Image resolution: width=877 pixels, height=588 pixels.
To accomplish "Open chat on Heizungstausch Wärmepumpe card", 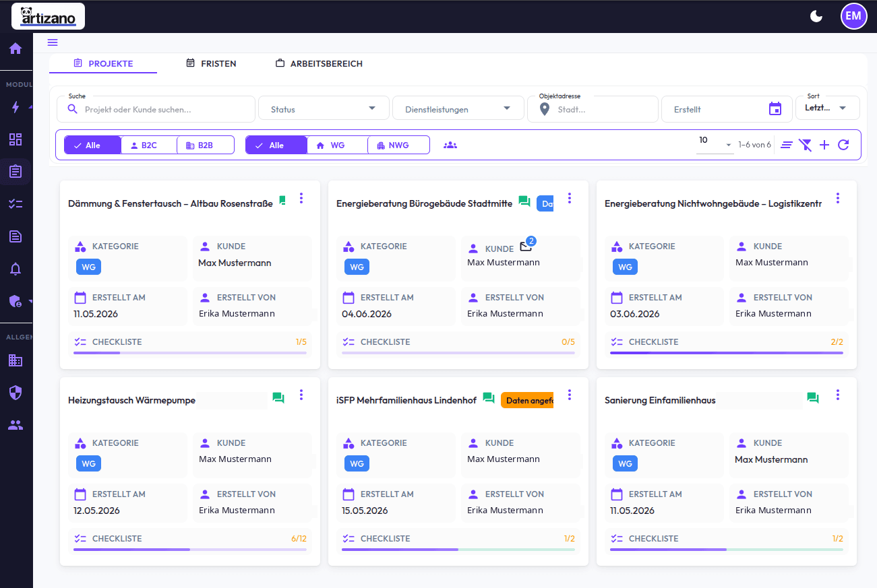I will pos(278,398).
